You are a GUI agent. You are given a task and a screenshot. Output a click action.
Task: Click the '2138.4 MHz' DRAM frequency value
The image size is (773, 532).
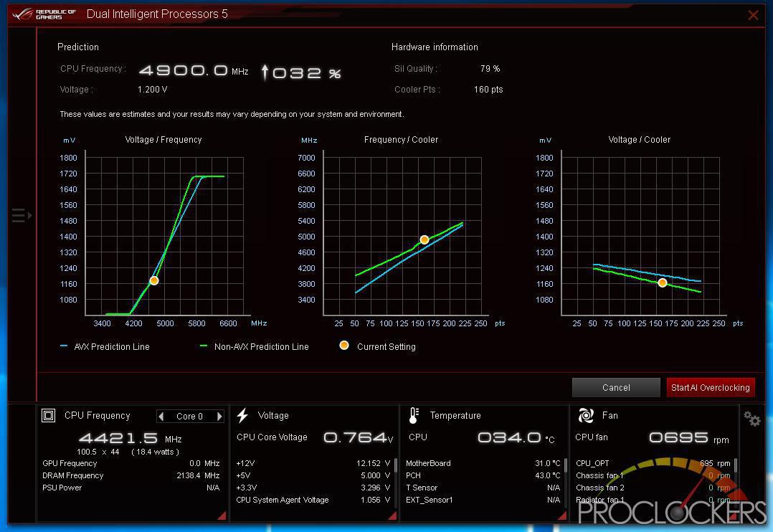pyautogui.click(x=198, y=475)
